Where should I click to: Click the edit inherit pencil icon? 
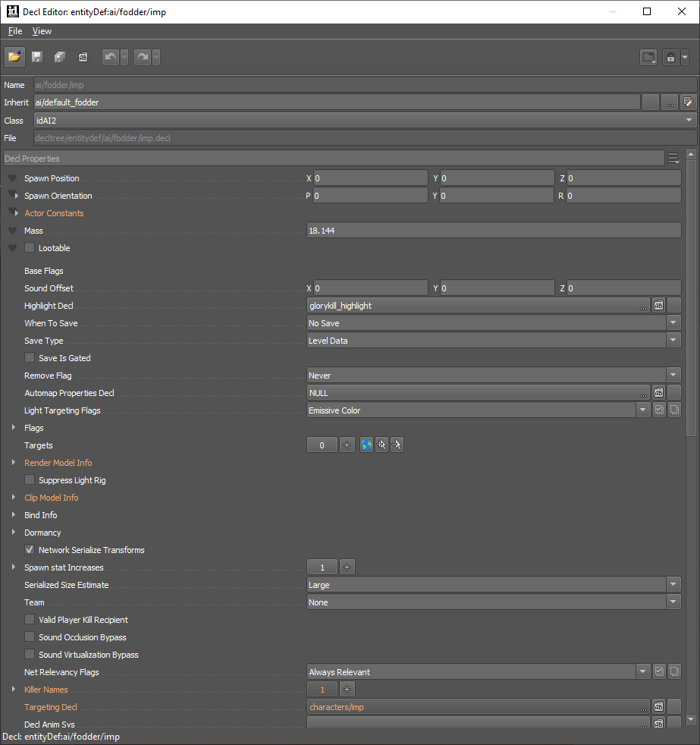pos(688,102)
